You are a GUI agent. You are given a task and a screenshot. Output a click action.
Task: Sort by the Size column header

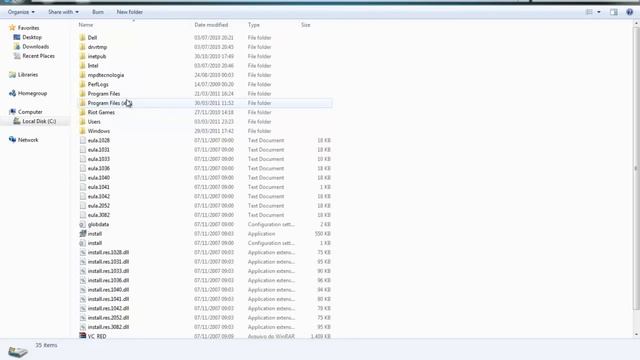click(x=305, y=25)
